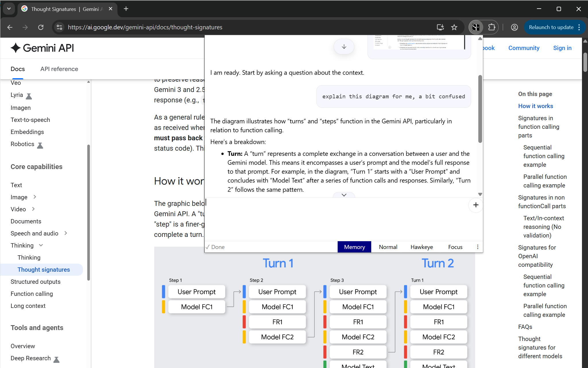
Task: Switch to Focus mode
Action: (x=455, y=247)
